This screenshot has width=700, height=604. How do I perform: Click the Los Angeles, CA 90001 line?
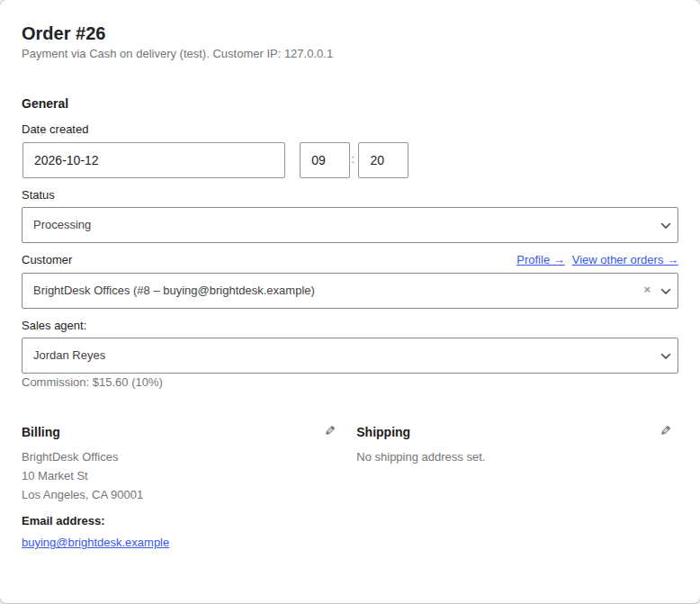click(82, 495)
